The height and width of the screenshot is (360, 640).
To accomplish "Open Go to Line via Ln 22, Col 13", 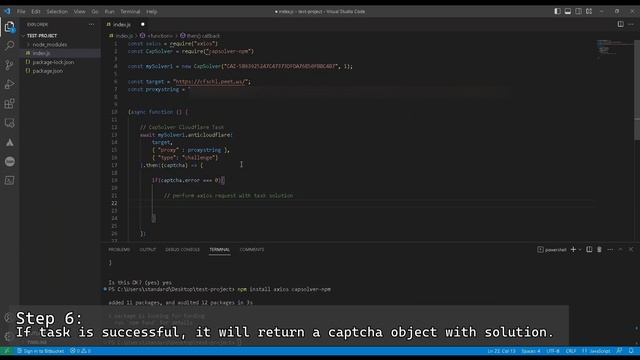I will (x=502, y=351).
